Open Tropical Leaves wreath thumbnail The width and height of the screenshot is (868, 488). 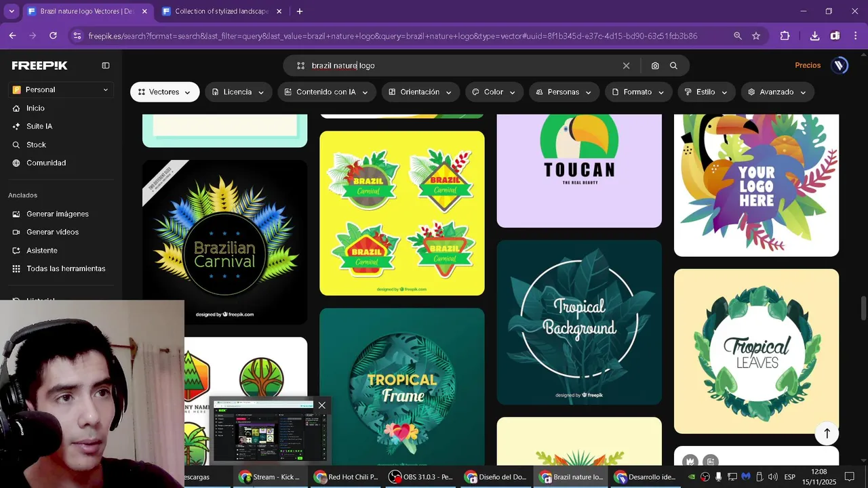pos(756,351)
